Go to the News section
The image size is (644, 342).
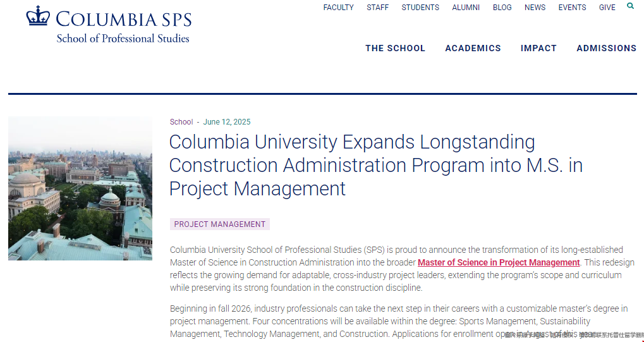535,8
